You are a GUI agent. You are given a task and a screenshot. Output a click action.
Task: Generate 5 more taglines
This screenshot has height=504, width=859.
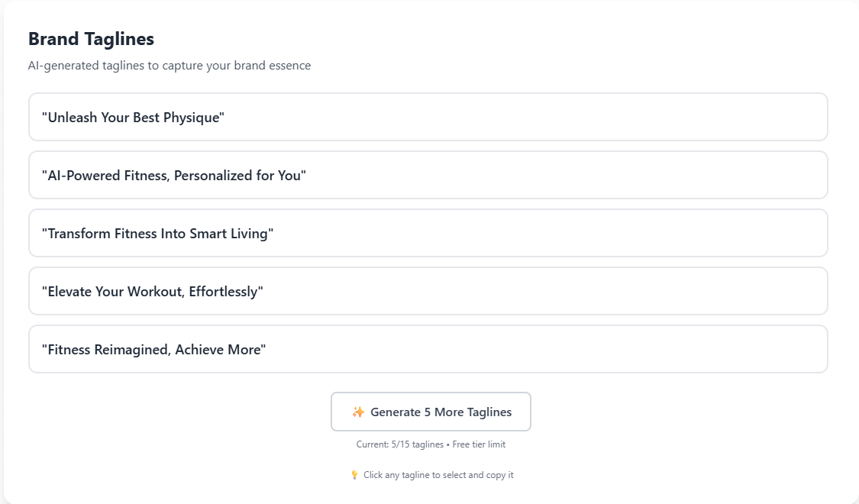pyautogui.click(x=431, y=412)
